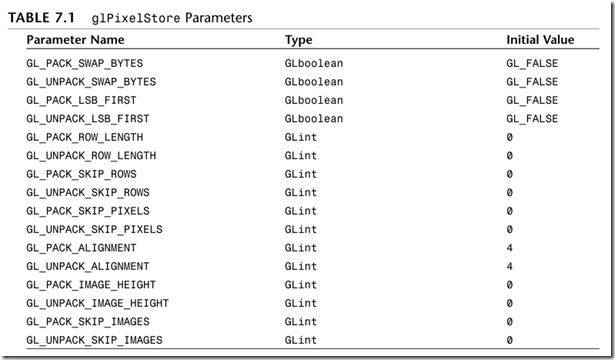
Task: Click the Parameter Name column header
Action: point(75,40)
